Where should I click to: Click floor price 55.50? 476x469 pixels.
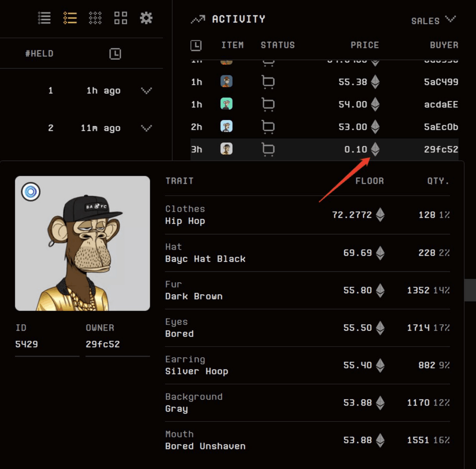pos(358,328)
